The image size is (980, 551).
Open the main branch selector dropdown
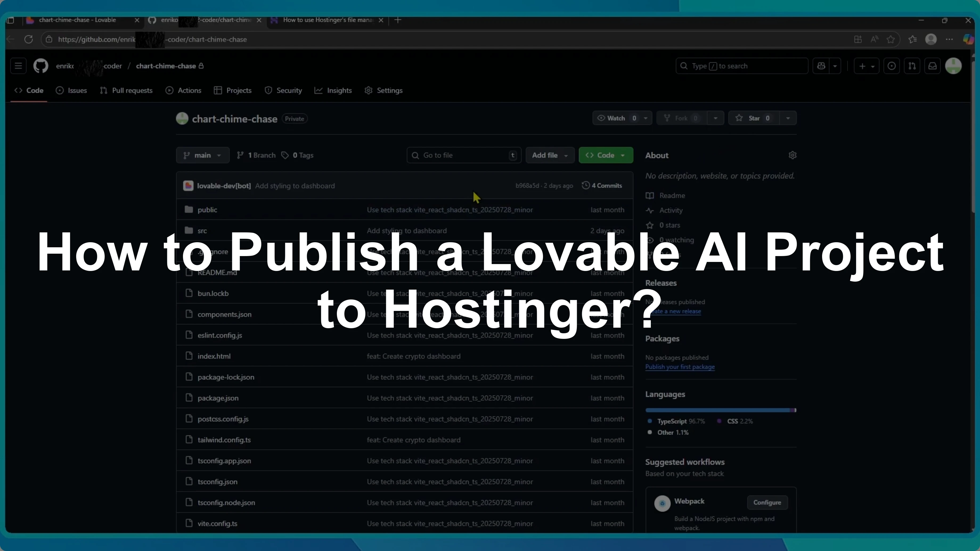pyautogui.click(x=203, y=155)
